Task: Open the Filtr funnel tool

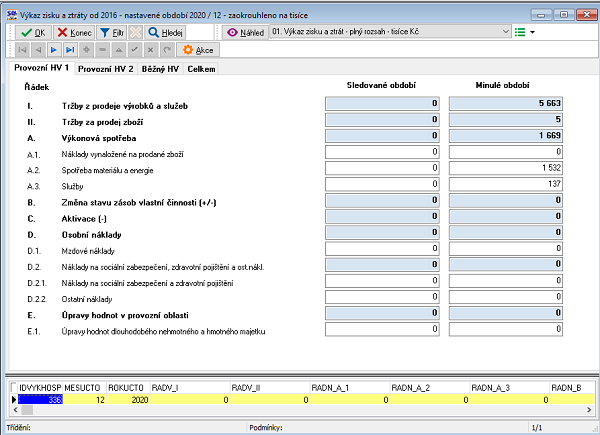Action: 113,32
